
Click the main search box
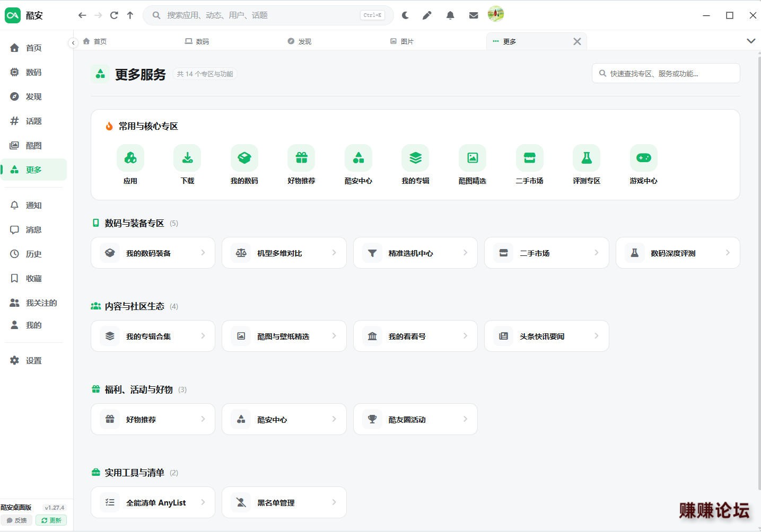(268, 15)
